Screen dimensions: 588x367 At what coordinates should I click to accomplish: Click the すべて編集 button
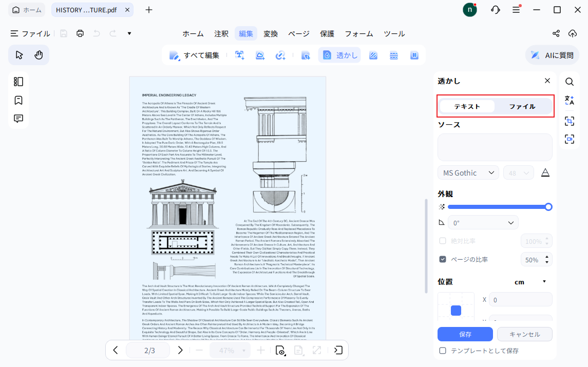click(194, 55)
